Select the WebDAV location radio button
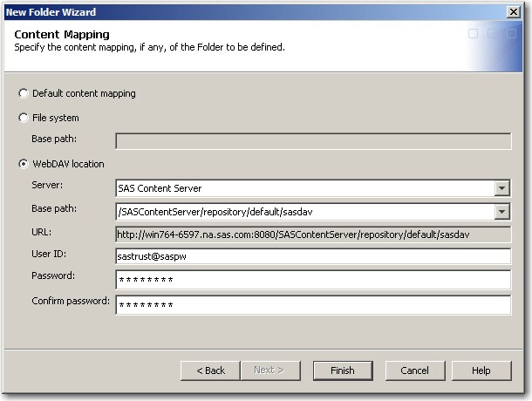The width and height of the screenshot is (532, 401). click(22, 164)
